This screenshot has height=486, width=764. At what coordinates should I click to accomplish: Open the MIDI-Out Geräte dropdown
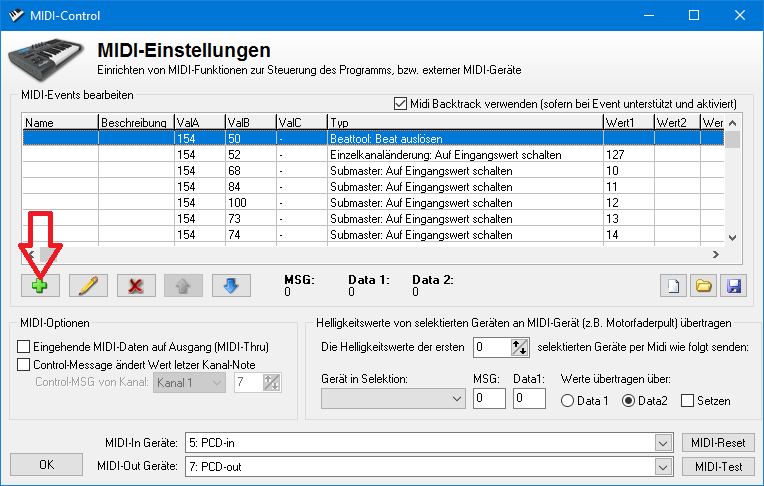coord(662,466)
